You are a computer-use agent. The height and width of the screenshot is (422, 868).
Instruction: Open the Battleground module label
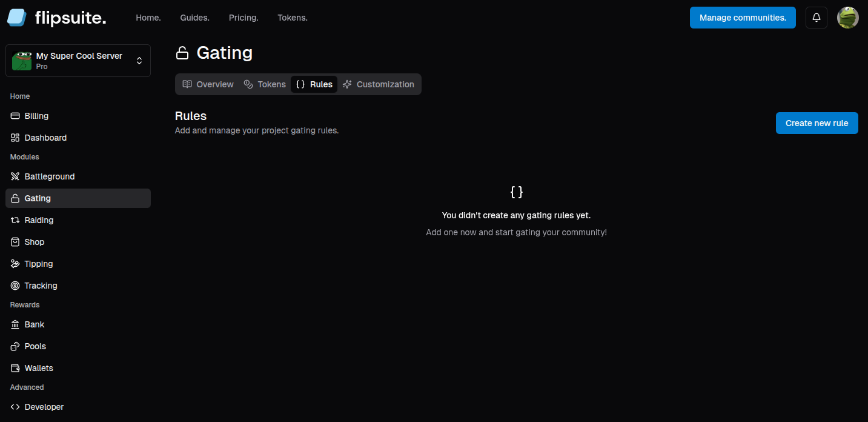coord(50,176)
